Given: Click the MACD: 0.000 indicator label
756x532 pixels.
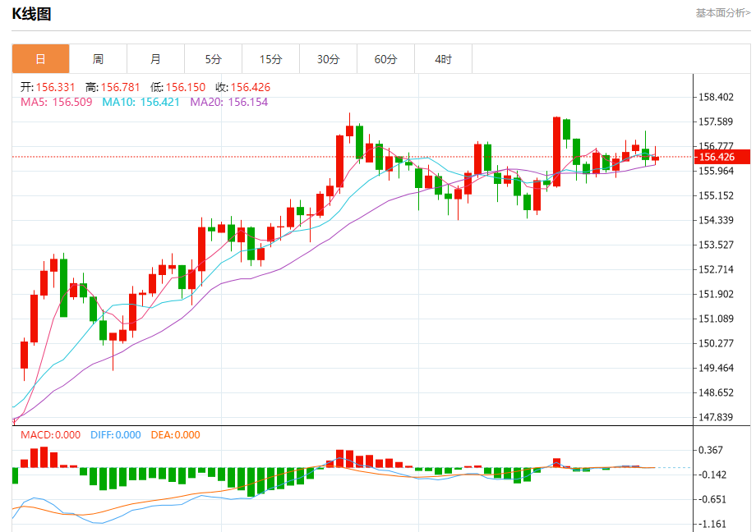Looking at the screenshot, I should tap(51, 435).
